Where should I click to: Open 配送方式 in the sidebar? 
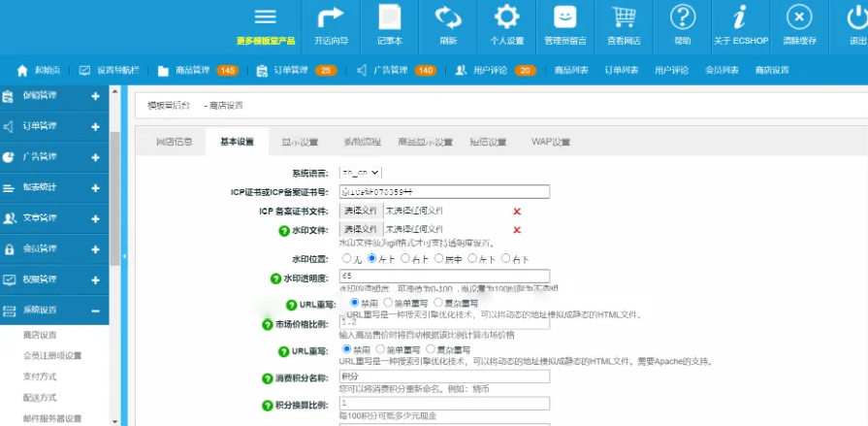tap(40, 398)
